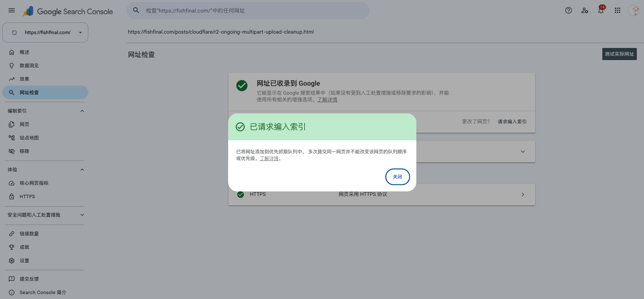Click the lock icon beside HTTPS in sidebar
Image resolution: width=644 pixels, height=299 pixels.
[x=12, y=196]
